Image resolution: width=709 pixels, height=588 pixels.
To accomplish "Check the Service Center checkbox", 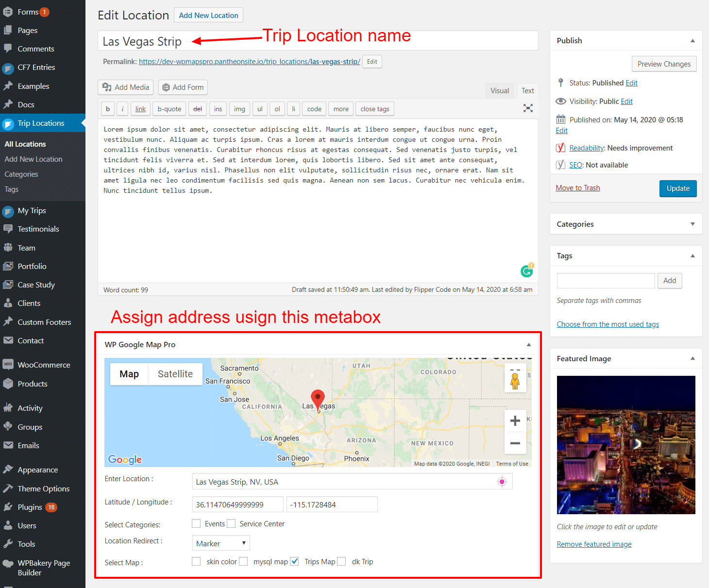I will pos(231,523).
